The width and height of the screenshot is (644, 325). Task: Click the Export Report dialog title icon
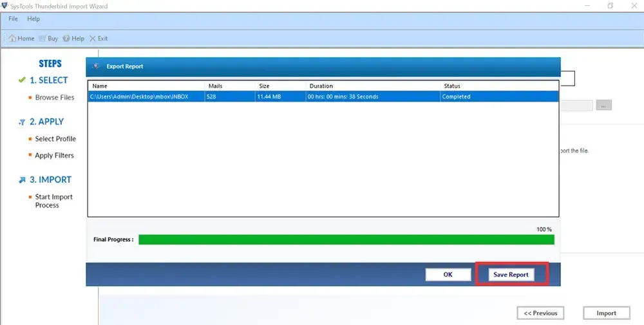97,66
